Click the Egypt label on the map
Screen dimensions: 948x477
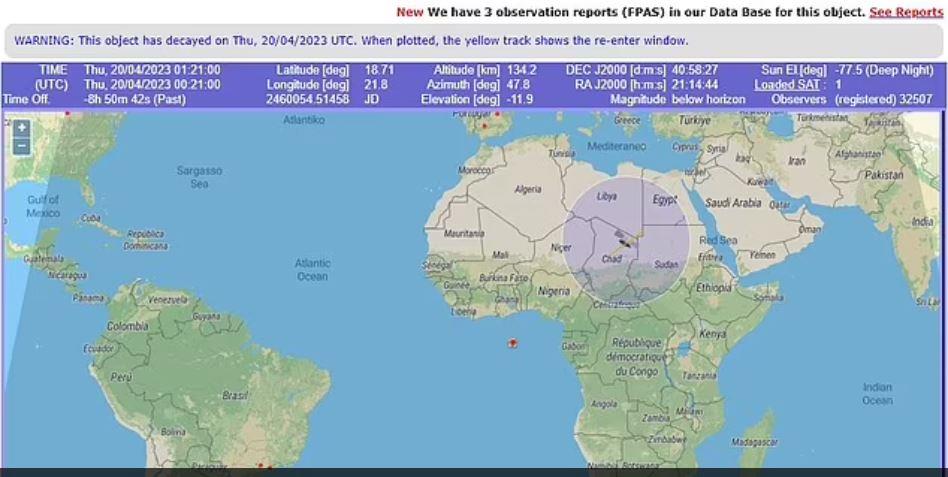pyautogui.click(x=665, y=199)
